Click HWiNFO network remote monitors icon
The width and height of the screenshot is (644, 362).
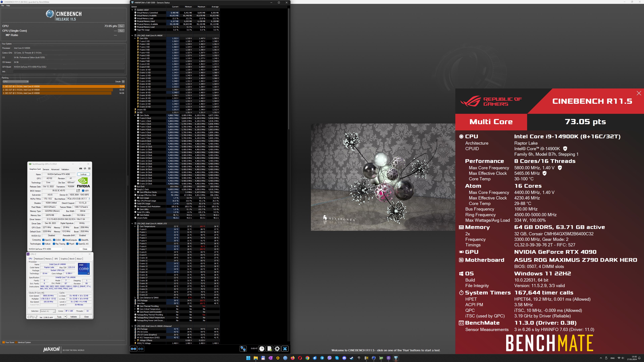[243, 349]
